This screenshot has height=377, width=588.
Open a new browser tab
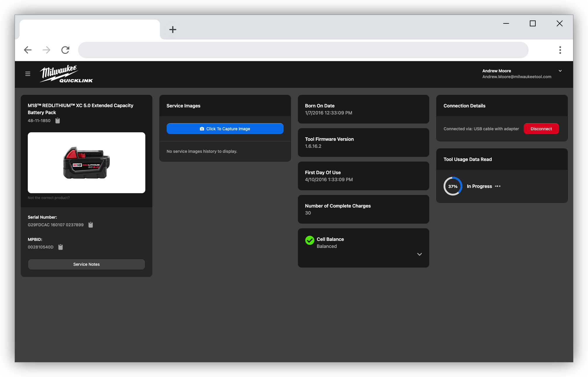tap(173, 30)
